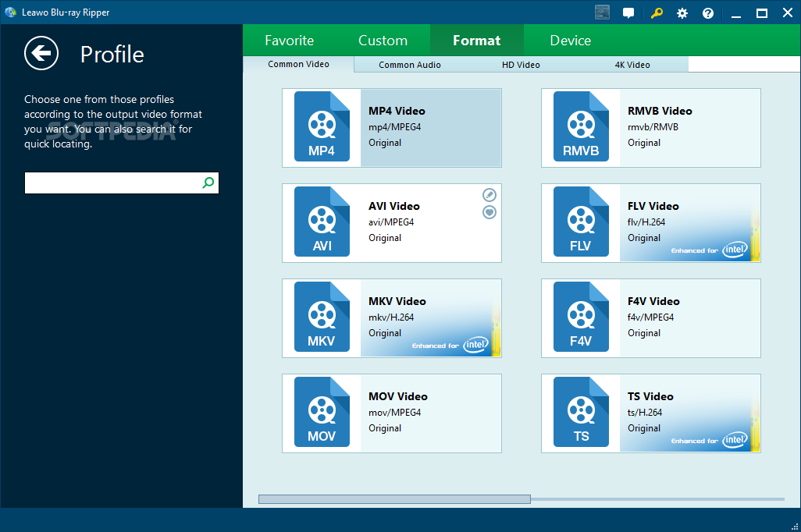Choose the FLV Video profile title
Viewport: 801px width, 532px height.
click(x=653, y=206)
